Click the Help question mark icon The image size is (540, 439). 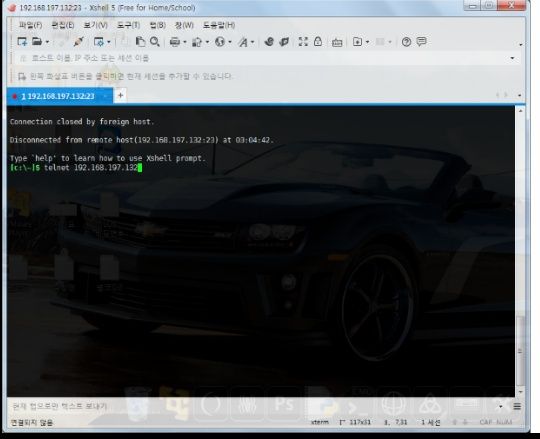406,42
